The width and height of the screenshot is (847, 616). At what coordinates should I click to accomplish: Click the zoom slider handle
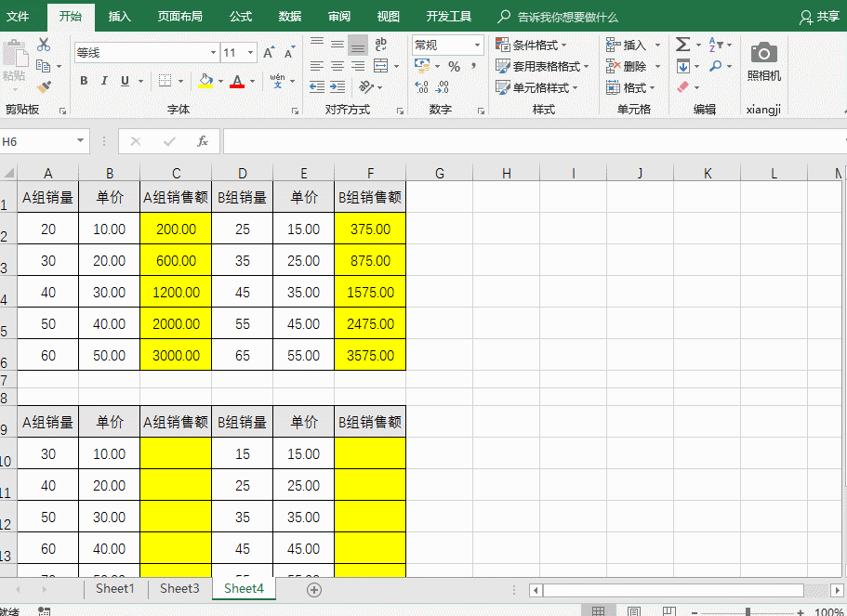coord(748,611)
